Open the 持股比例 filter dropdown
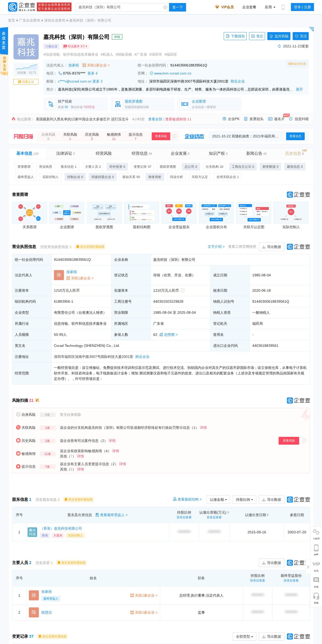This screenshot has height=644, width=322. [244, 500]
